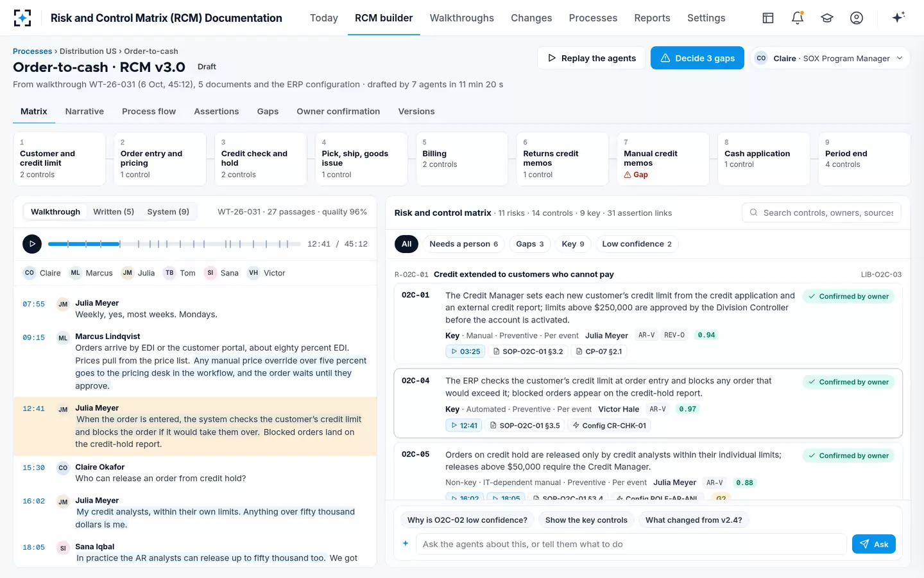
Task: Click Decide 3 gaps button
Action: point(697,58)
